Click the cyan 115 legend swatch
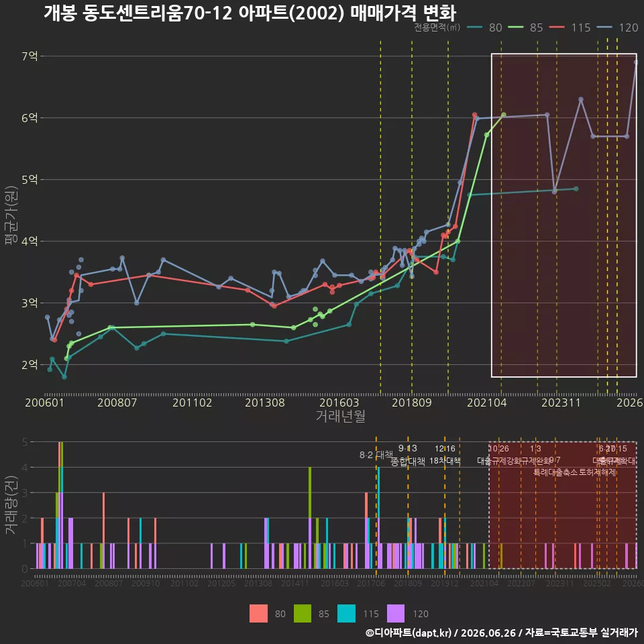644x644 pixels. tap(346, 614)
